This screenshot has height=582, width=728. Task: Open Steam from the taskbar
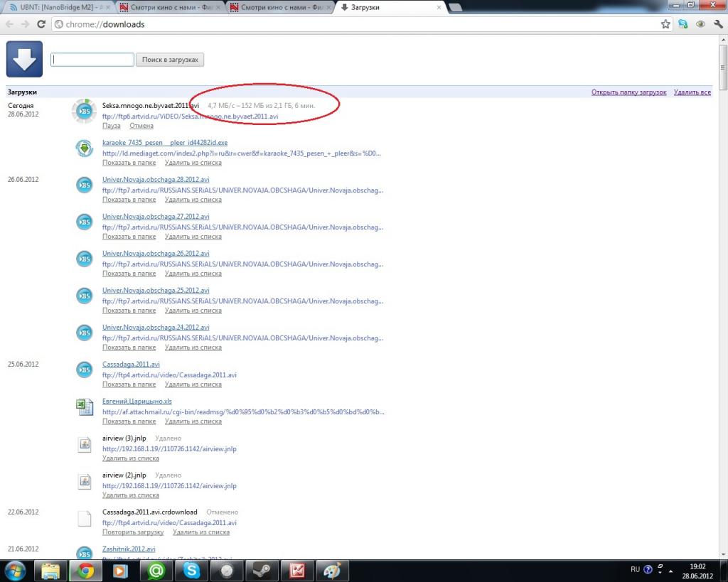pos(262,571)
